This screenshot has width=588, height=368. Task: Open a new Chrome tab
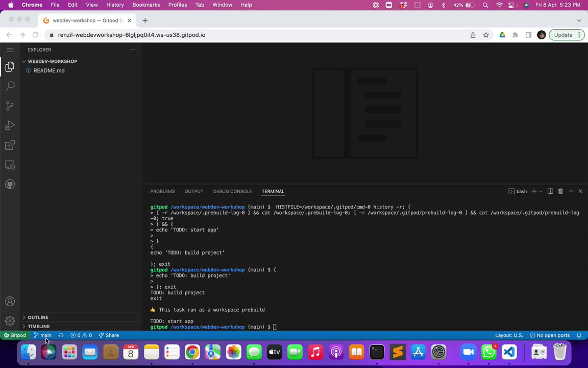[145, 20]
